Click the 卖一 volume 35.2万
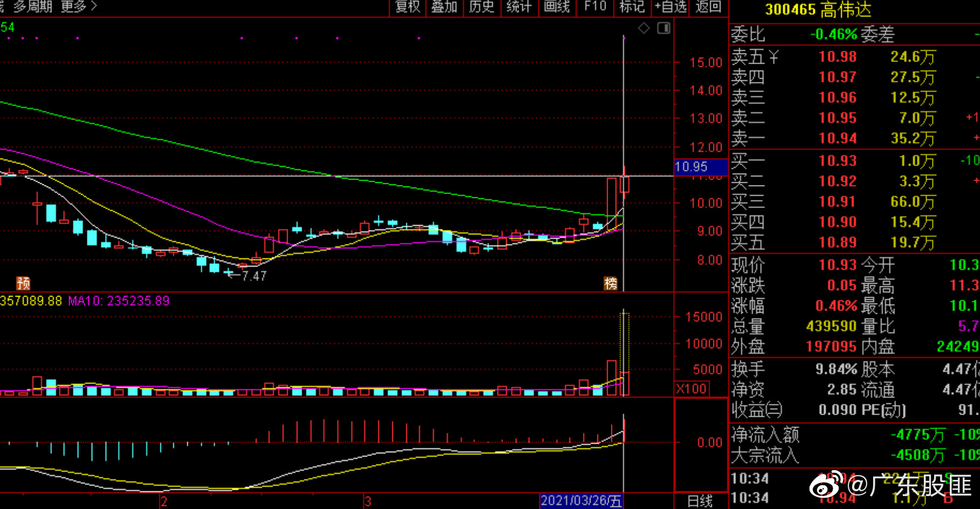This screenshot has height=509, width=980. pos(913,139)
